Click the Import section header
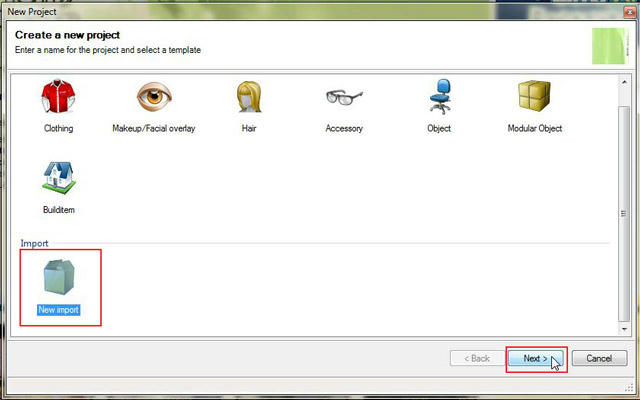The height and width of the screenshot is (400, 640). point(34,243)
